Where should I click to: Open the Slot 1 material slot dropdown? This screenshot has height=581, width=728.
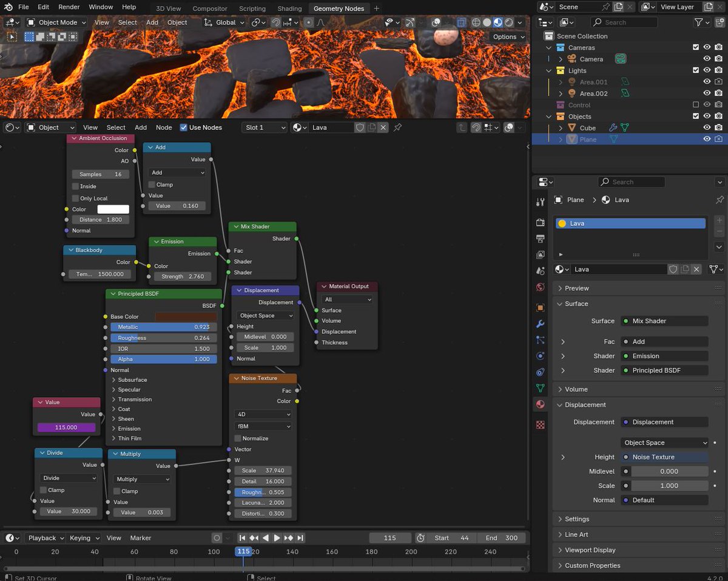click(x=265, y=127)
